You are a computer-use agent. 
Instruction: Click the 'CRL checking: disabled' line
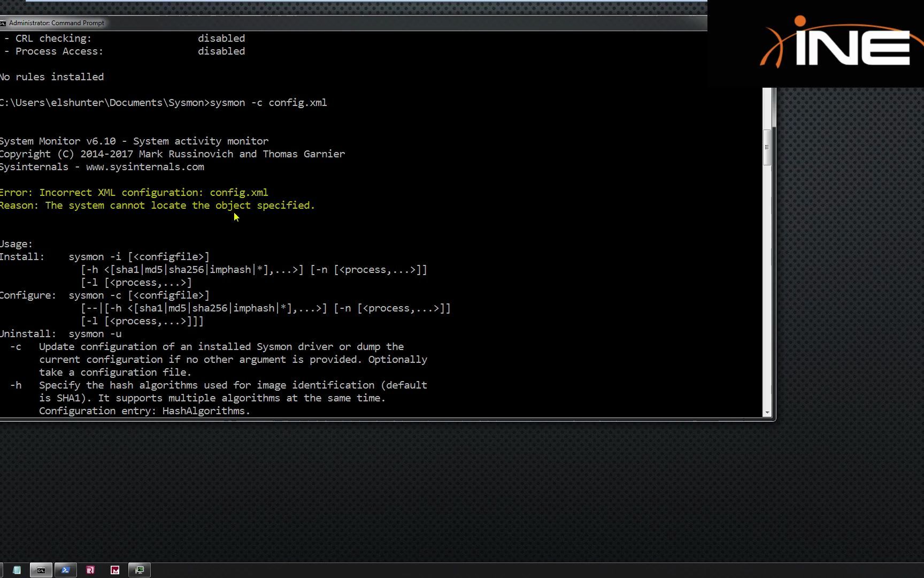125,39
